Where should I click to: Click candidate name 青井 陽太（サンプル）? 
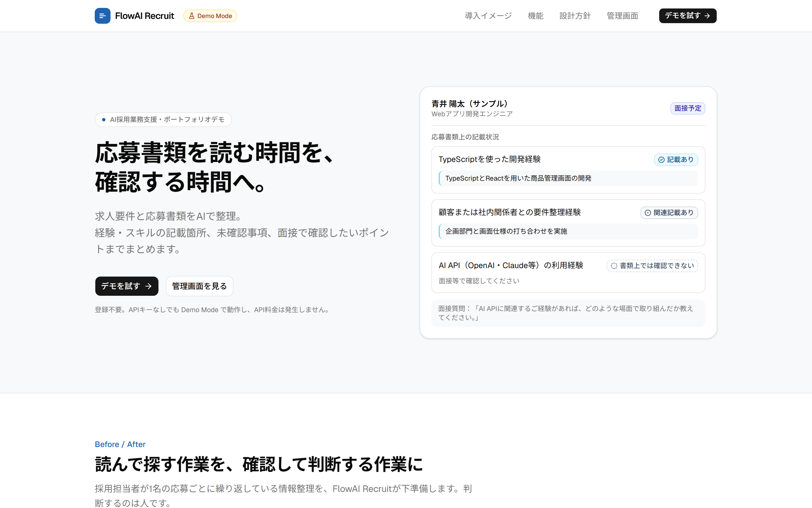coord(470,104)
